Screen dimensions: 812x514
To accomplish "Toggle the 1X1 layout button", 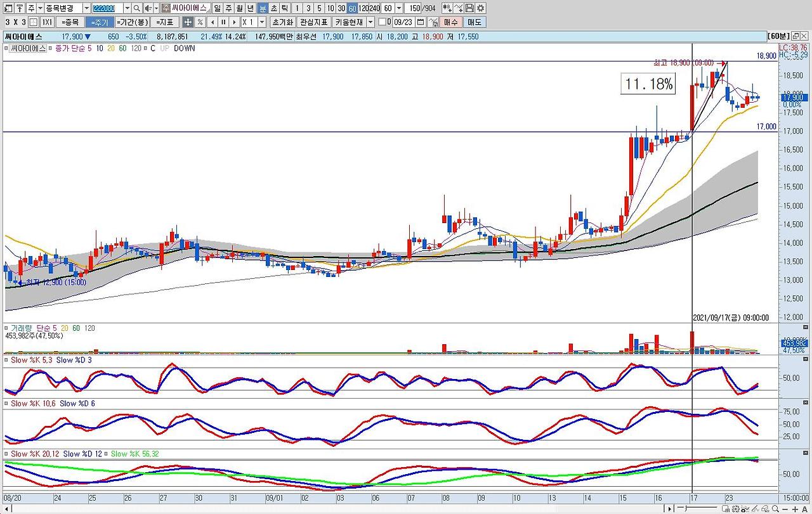I will (x=47, y=22).
